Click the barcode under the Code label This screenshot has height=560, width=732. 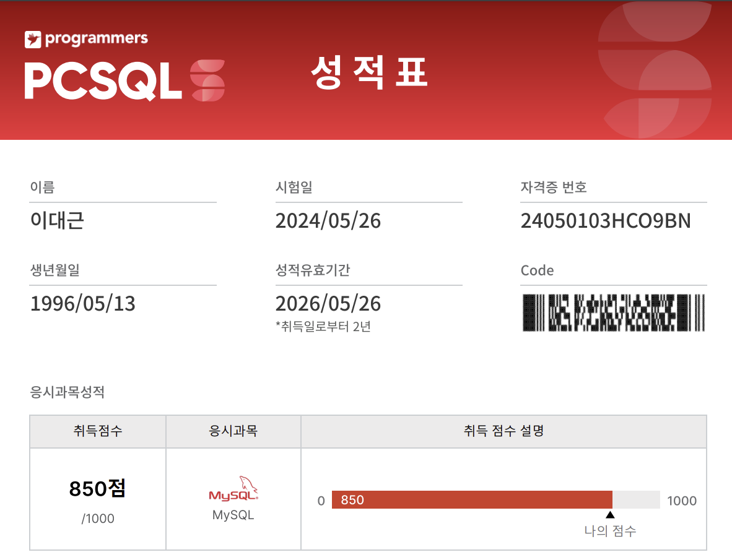[613, 311]
